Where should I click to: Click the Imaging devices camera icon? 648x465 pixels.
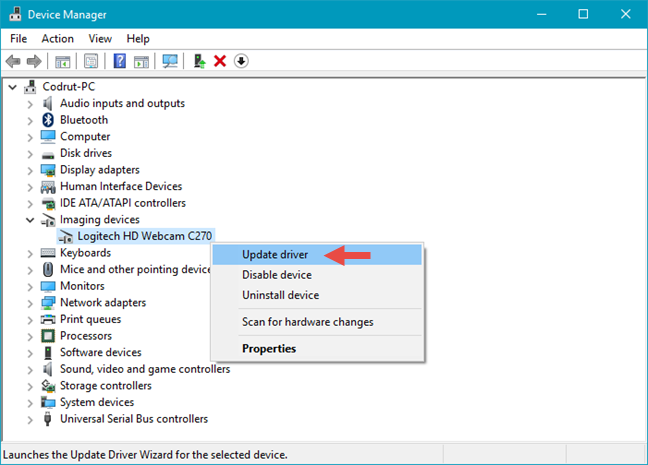click(48, 220)
